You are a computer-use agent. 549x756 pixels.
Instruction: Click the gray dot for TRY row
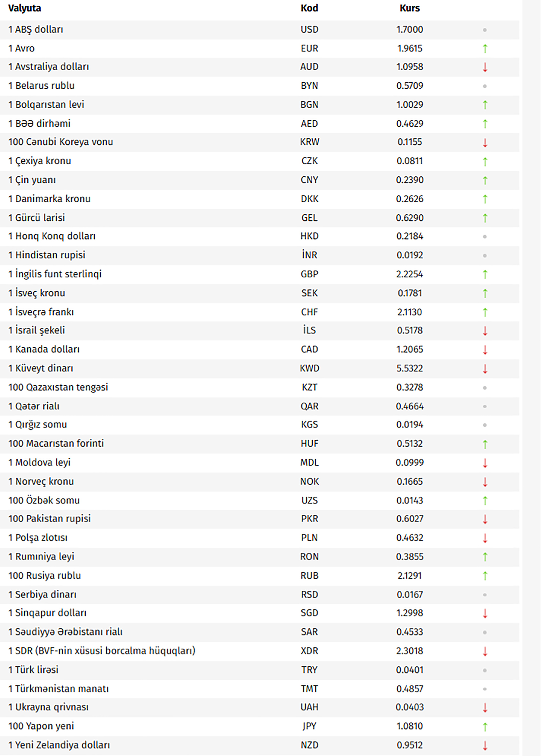click(485, 670)
